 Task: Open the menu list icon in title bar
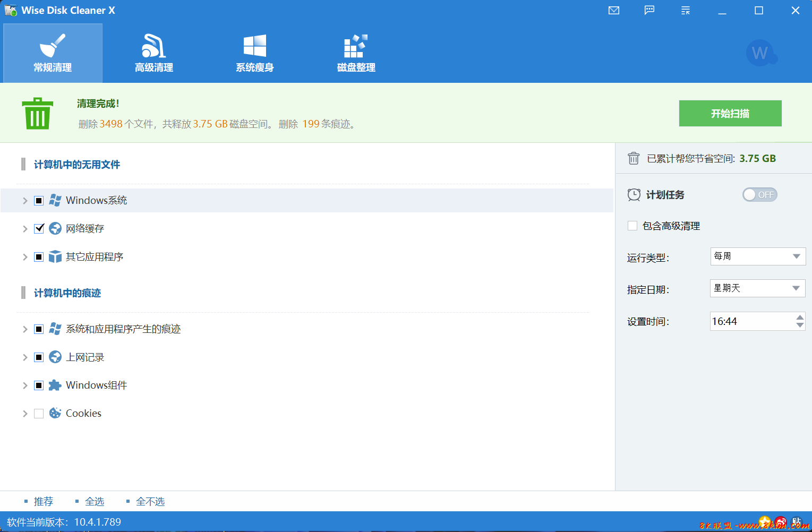(686, 11)
